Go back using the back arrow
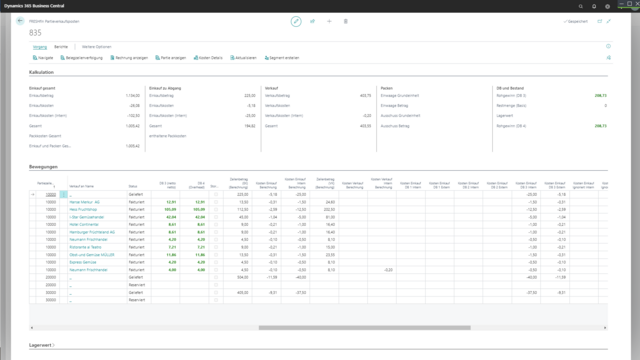This screenshot has height=360, width=640. tap(20, 21)
